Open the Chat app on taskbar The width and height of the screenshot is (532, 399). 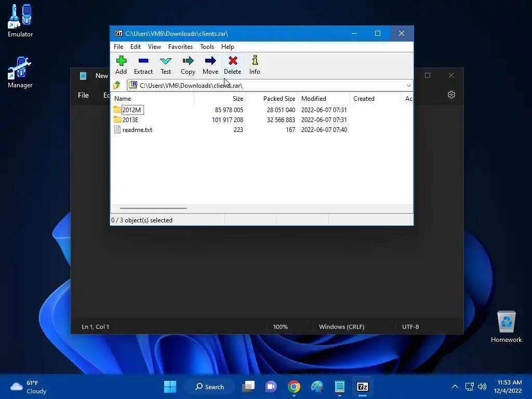pyautogui.click(x=271, y=387)
